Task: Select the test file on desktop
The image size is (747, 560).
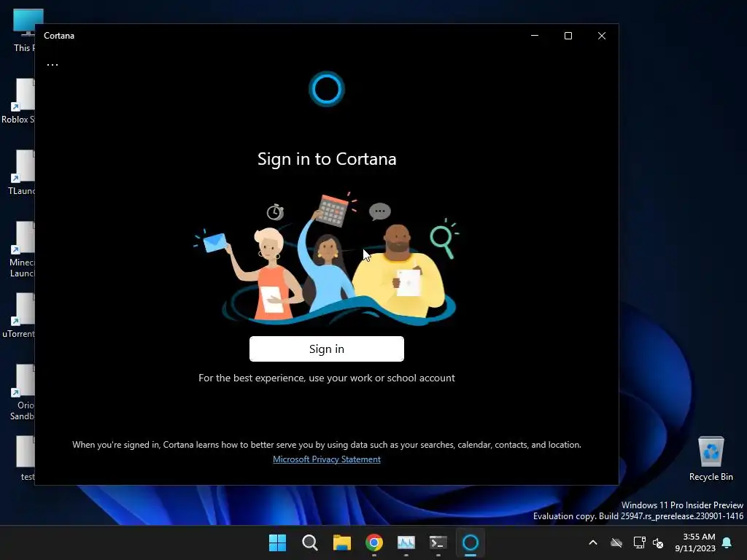Action: 26,459
